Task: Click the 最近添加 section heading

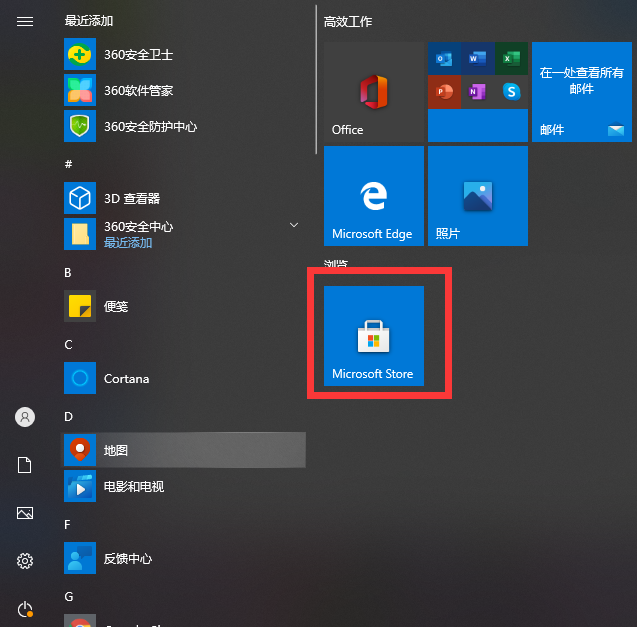Action: coord(89,21)
